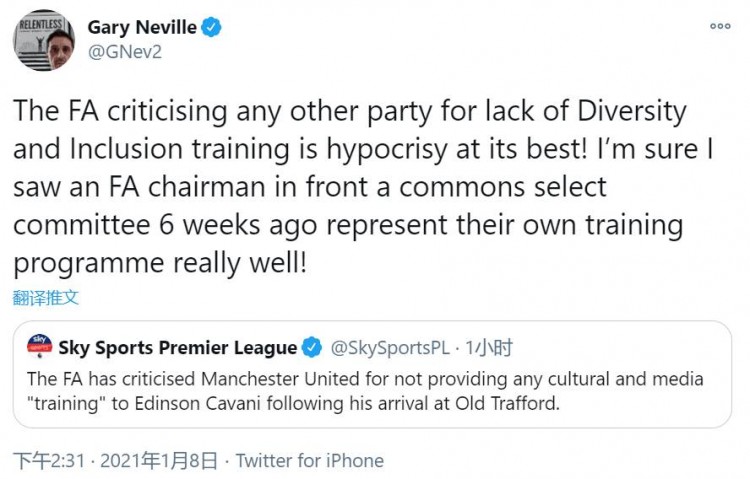Open the quoted tweet about Edinson Cavani
Viewport: 750px width, 479px height.
372,374
